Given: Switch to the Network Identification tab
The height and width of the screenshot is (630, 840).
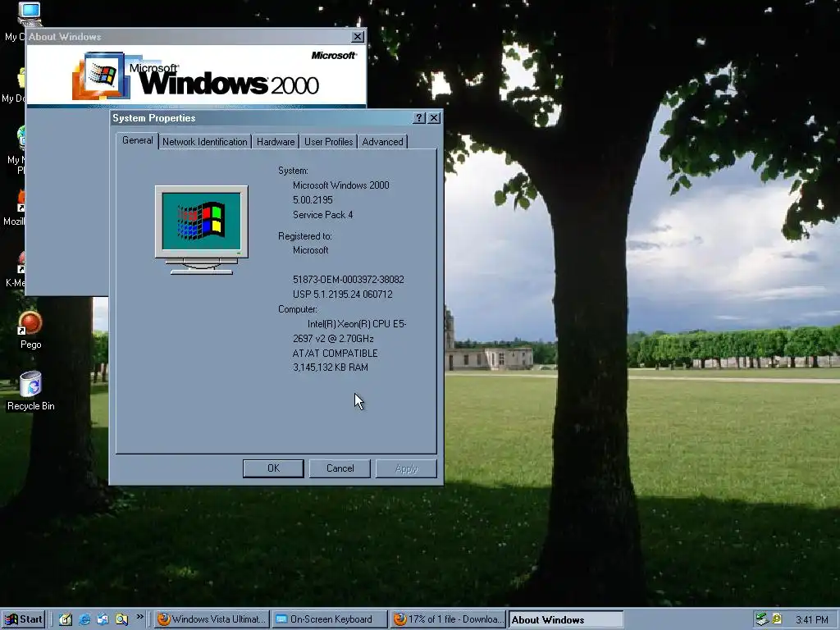Looking at the screenshot, I should click(x=204, y=142).
